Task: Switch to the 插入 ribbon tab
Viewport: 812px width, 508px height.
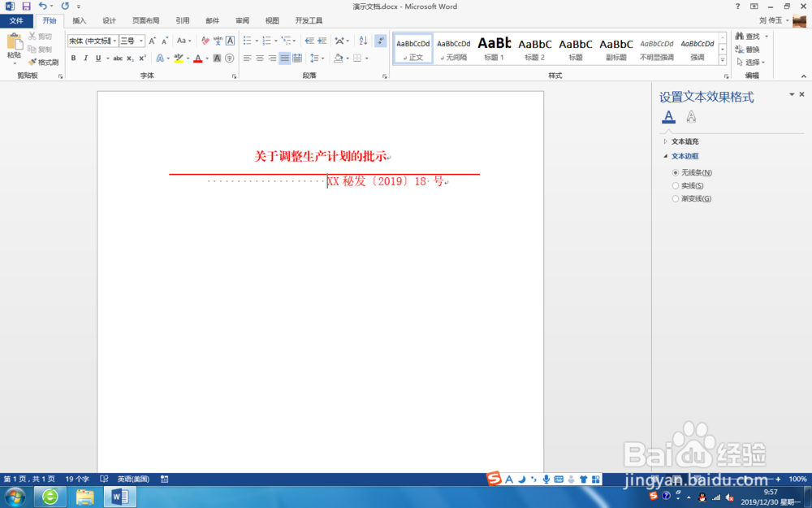Action: point(79,20)
